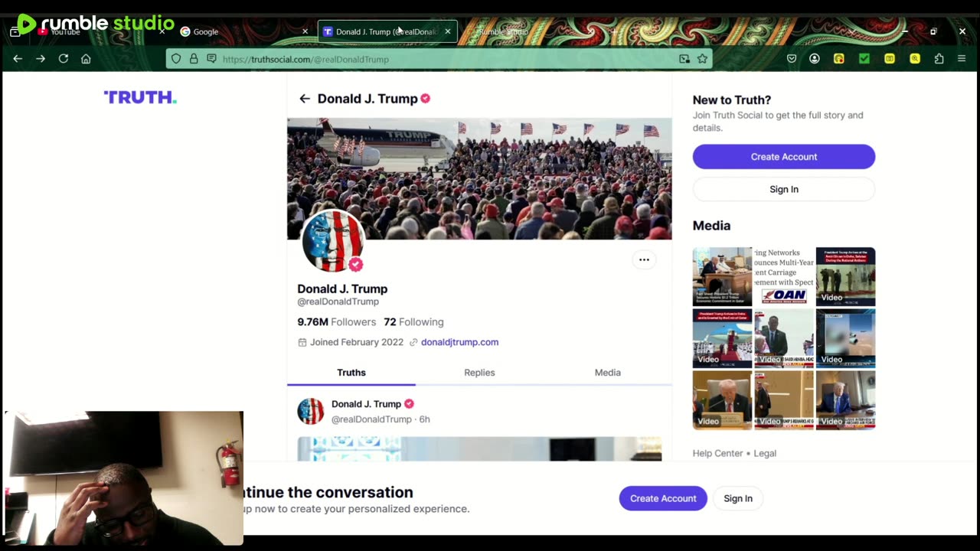Click the browser forward arrow
The height and width of the screenshot is (551, 980).
pos(41,59)
